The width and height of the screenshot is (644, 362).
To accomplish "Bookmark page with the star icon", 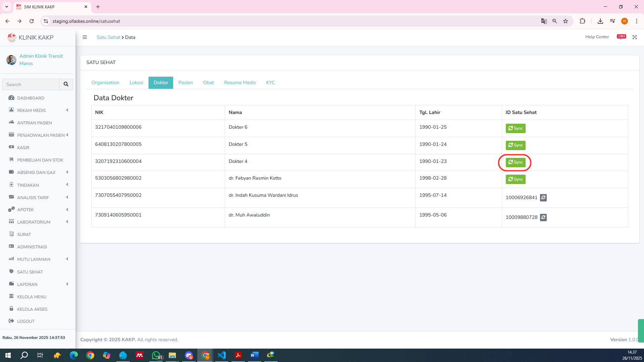I will (x=566, y=21).
